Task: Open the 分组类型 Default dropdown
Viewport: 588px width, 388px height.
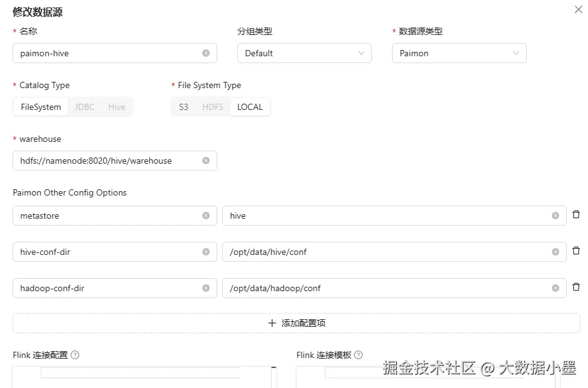Action: coord(305,53)
